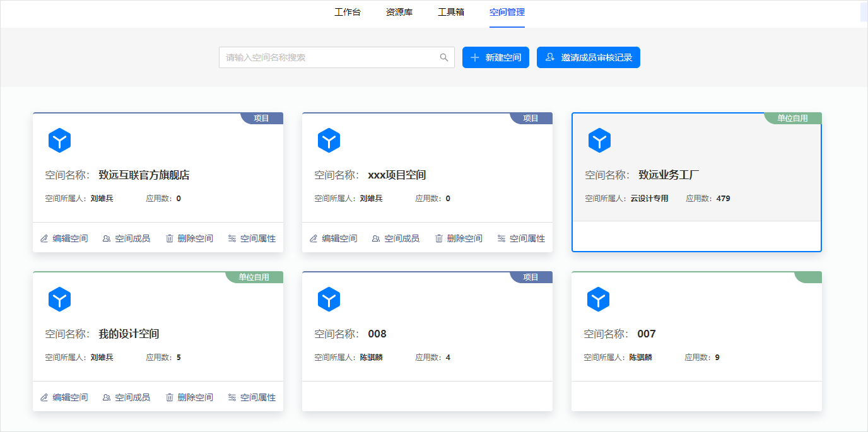This screenshot has height=432, width=868.
Task: Open 空间属性 for 致远互联官方旗舰店
Action: tap(252, 238)
